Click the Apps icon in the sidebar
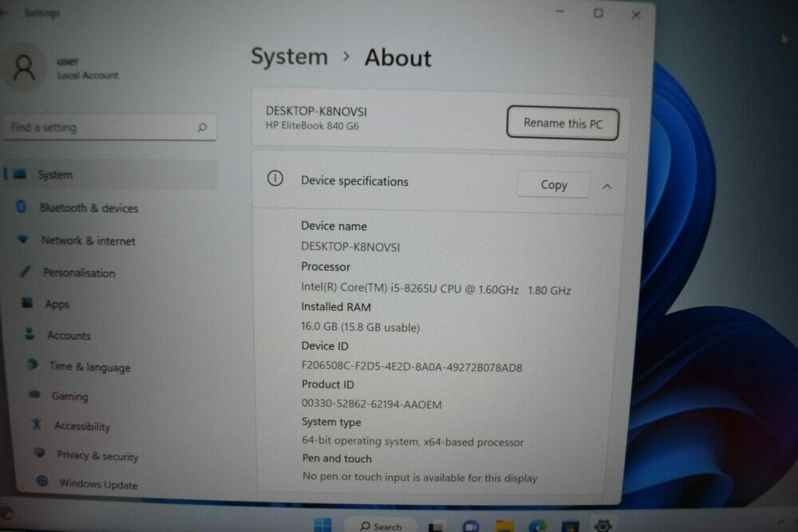798x532 pixels. coord(27,303)
